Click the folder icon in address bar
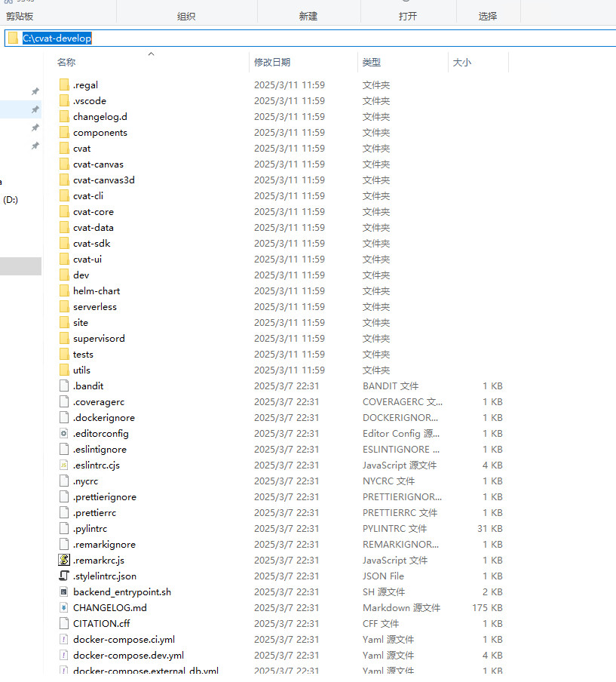Viewport: 616px width, 682px height. (13, 38)
